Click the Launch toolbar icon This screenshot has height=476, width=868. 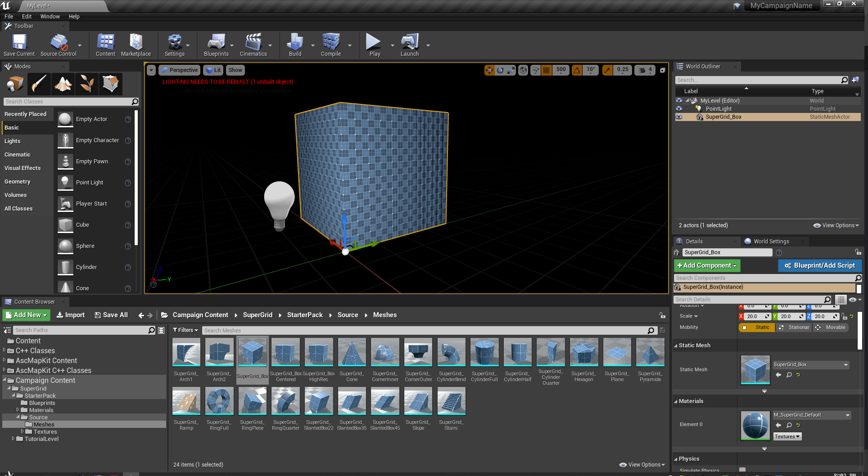pyautogui.click(x=410, y=45)
